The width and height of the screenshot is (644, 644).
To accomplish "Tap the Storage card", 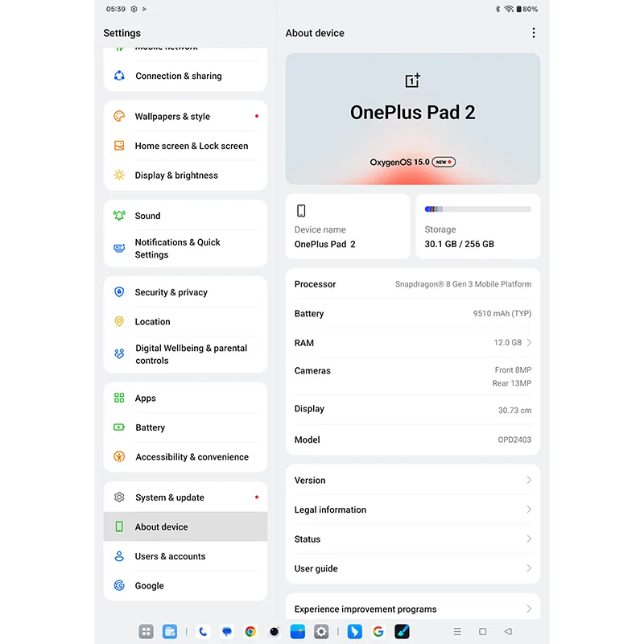I will pyautogui.click(x=477, y=226).
